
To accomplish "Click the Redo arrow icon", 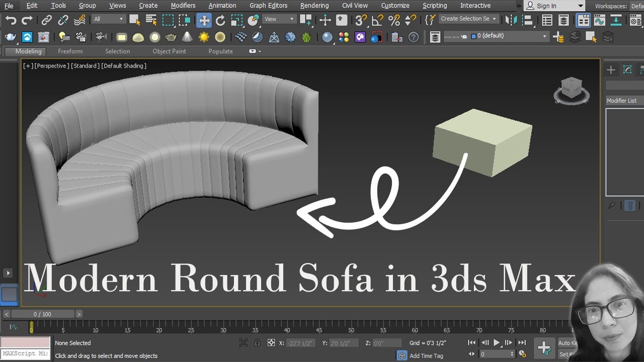I will point(27,20).
